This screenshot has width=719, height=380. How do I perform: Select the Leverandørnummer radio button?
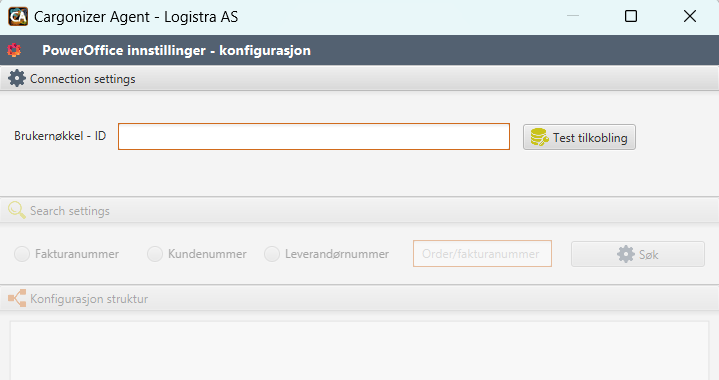coord(272,254)
